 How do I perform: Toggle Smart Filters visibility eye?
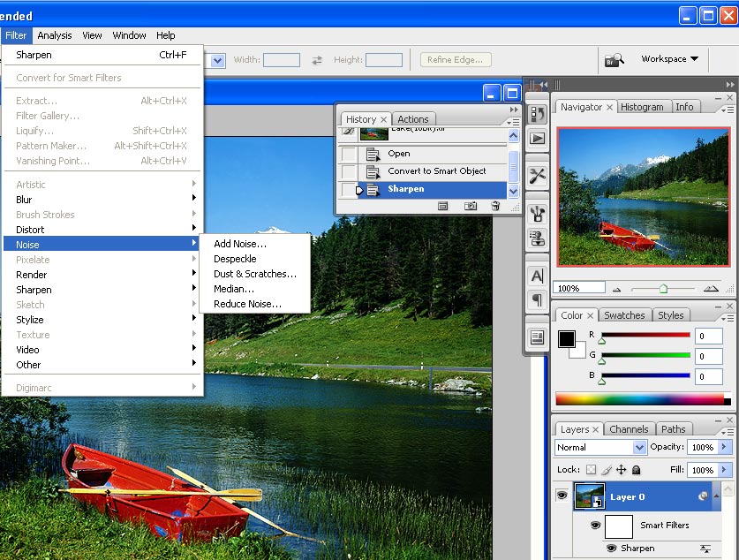[595, 525]
